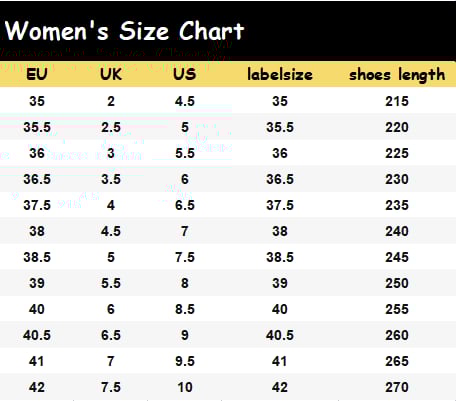The height and width of the screenshot is (401, 456).
Task: Click the shoes length column header
Action: point(397,75)
